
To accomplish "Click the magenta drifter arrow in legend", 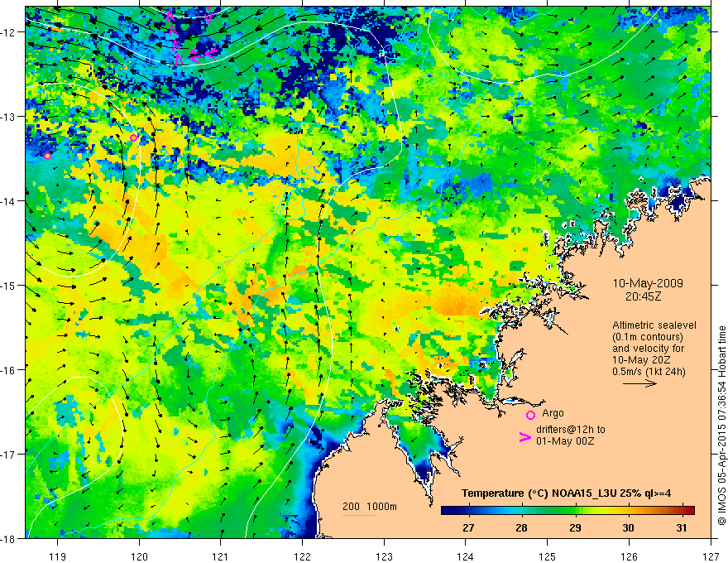I will [524, 437].
